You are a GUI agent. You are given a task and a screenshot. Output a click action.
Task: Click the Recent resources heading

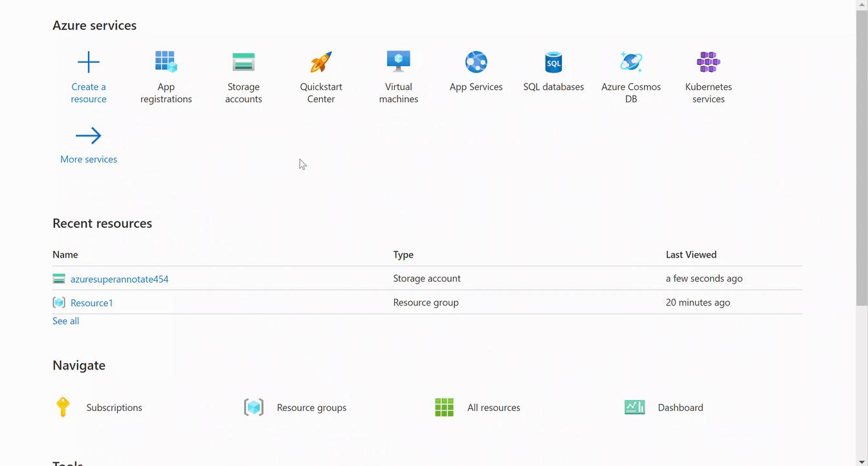pyautogui.click(x=102, y=223)
